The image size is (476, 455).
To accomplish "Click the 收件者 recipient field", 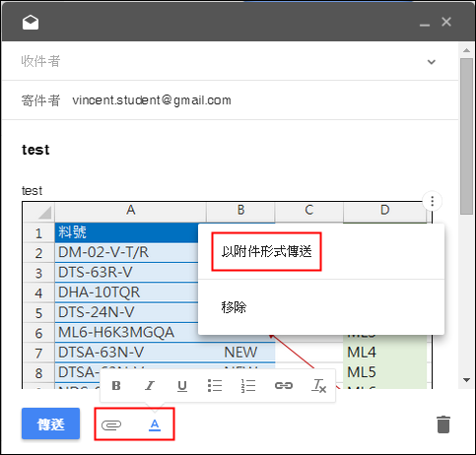I will click(230, 61).
